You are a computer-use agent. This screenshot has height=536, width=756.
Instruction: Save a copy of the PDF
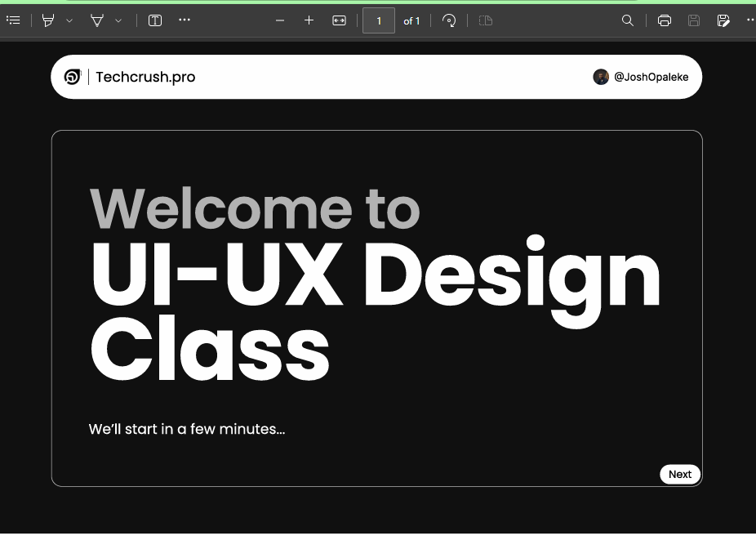(x=723, y=20)
